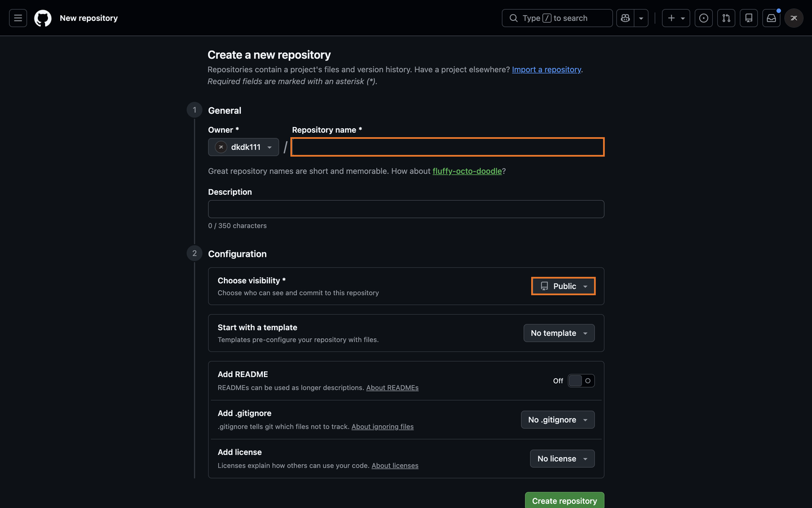The image size is (812, 508).
Task: Open the hamburger navigation menu
Action: (x=18, y=18)
